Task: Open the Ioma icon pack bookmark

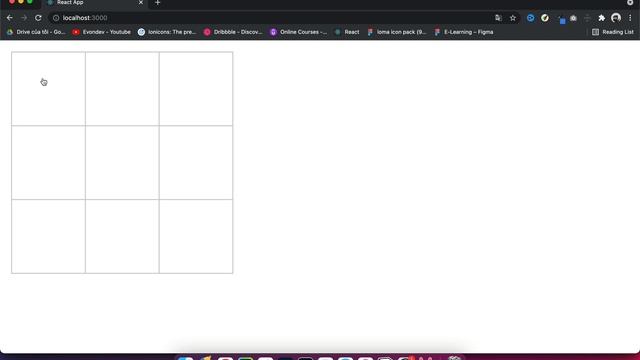Action: pyautogui.click(x=397, y=32)
